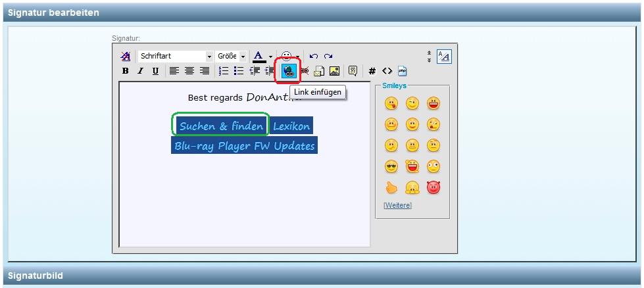Click the remove link icon

pos(305,71)
